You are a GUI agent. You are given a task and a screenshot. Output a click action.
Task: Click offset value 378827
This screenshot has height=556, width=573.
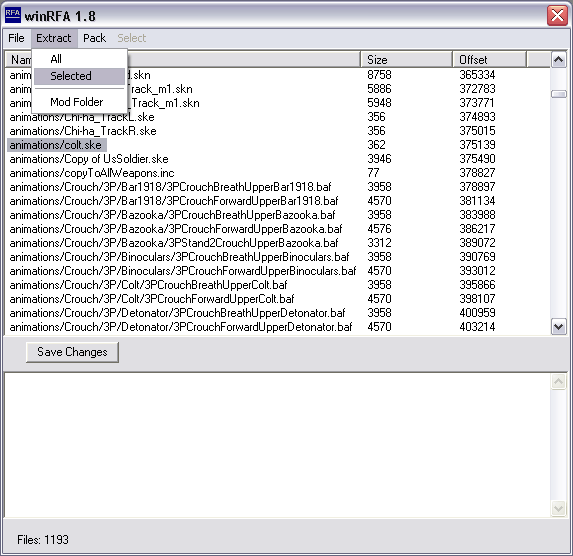(x=477, y=173)
